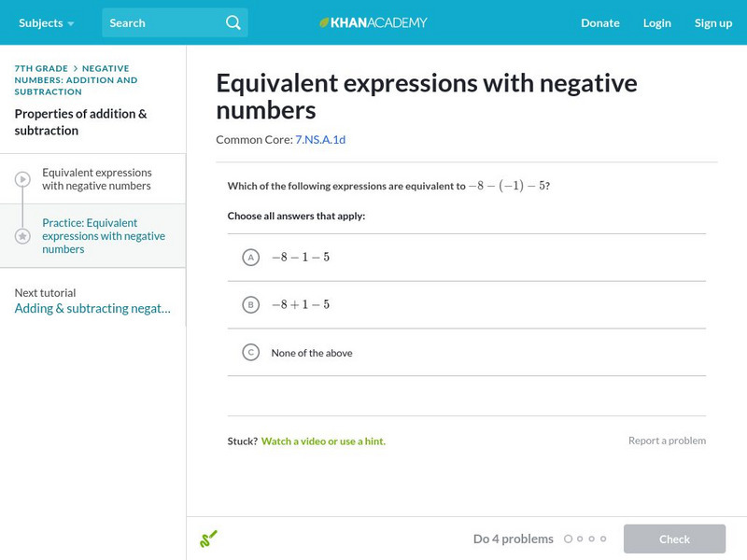The width and height of the screenshot is (747, 560).
Task: Click Watch a video or use a hint
Action: [323, 441]
